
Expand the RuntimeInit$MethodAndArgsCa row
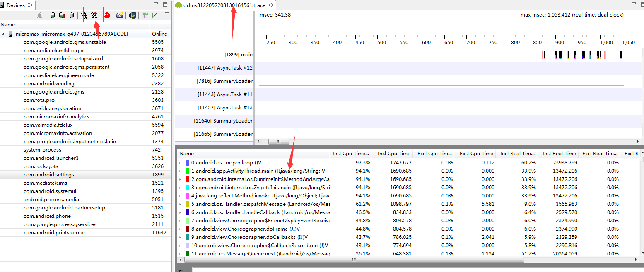[x=180, y=179]
